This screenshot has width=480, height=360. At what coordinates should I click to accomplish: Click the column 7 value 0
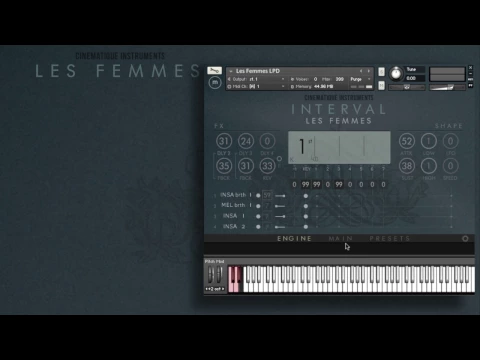point(383,184)
